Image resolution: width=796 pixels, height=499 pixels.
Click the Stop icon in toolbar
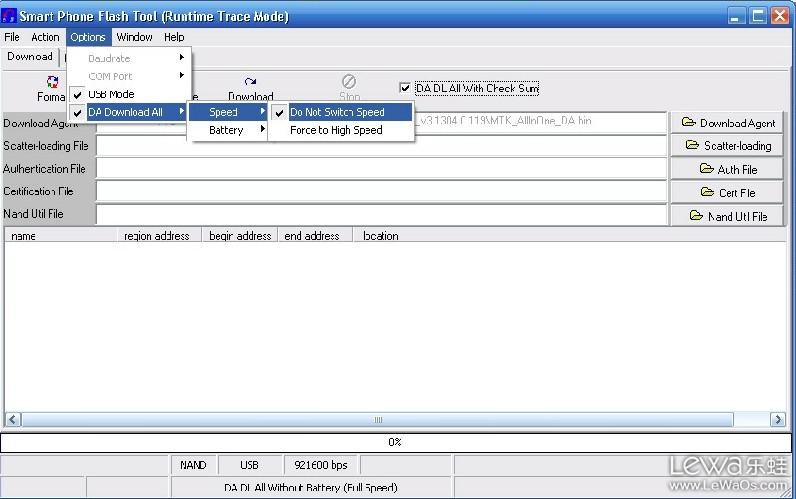click(x=349, y=82)
